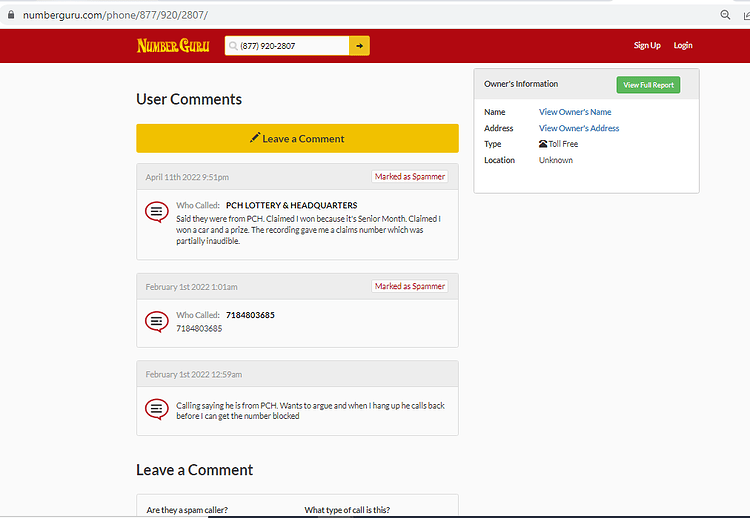
Task: Click speech bubble icon beside PCH LOTTERY comment
Action: [x=156, y=211]
